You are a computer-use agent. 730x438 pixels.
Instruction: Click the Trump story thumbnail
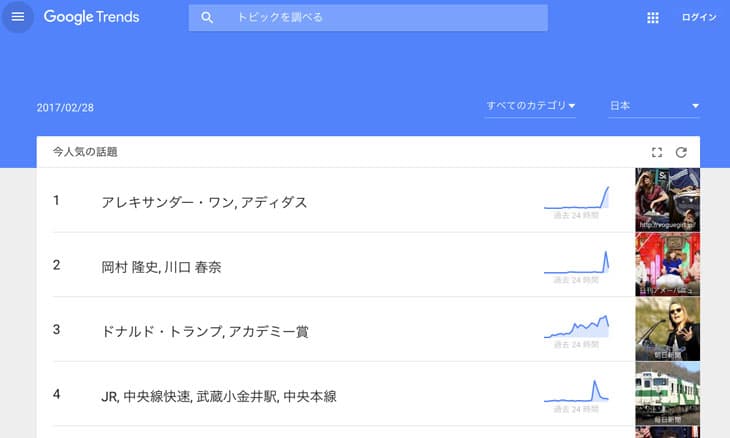667,329
